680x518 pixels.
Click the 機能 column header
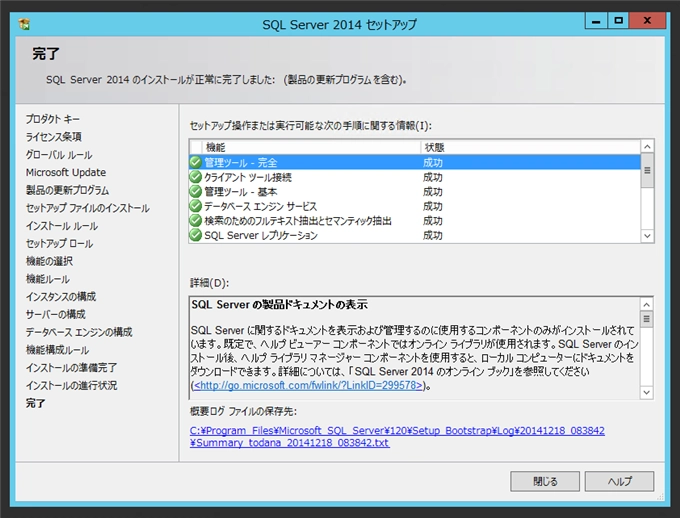(311, 147)
